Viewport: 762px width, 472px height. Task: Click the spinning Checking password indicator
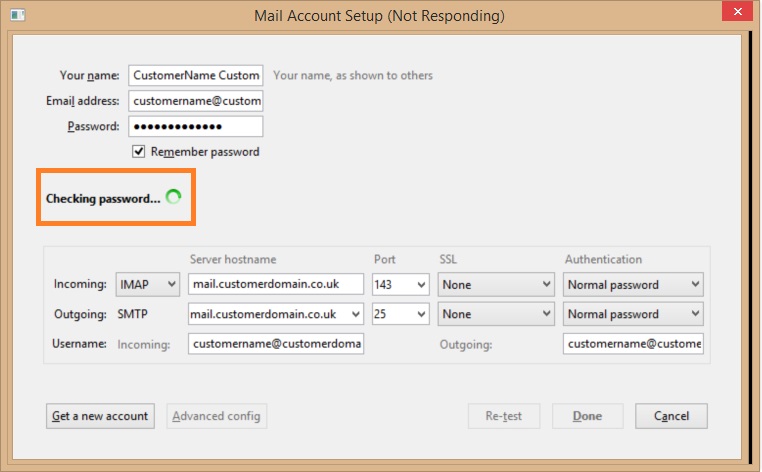tap(173, 198)
